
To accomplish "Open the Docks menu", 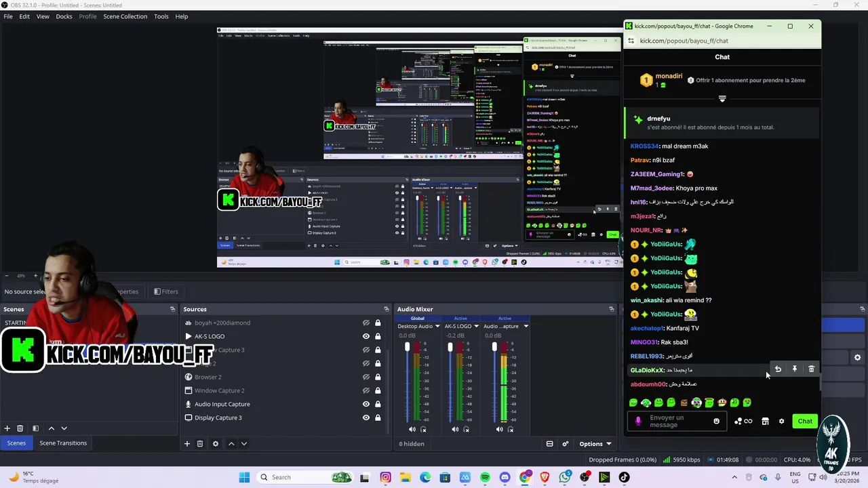I will 64,16.
